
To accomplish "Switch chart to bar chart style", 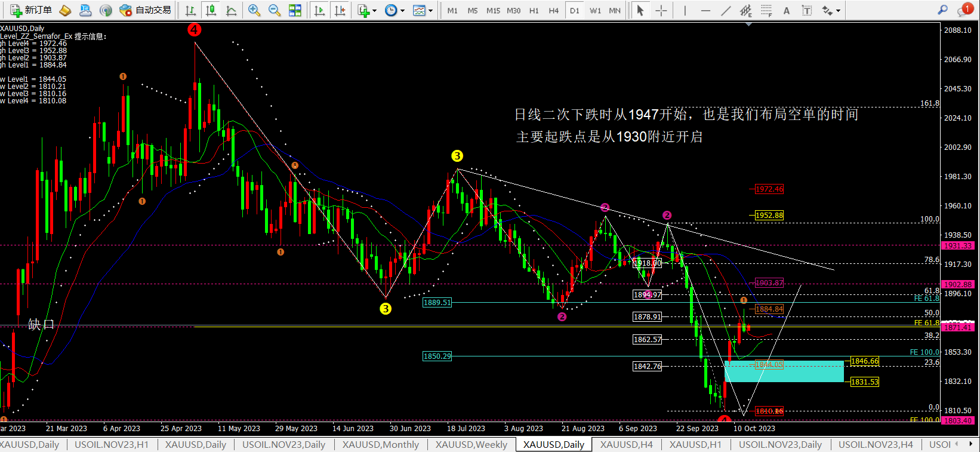I will tap(190, 10).
